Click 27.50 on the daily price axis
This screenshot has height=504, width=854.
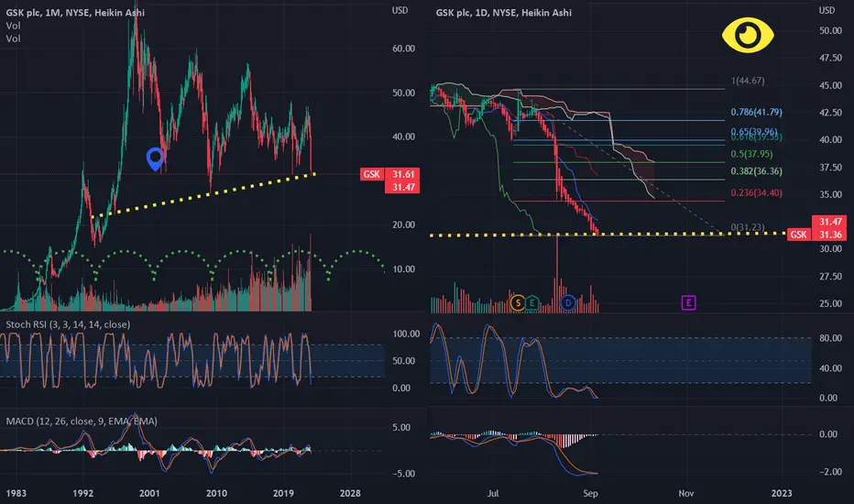pos(830,276)
